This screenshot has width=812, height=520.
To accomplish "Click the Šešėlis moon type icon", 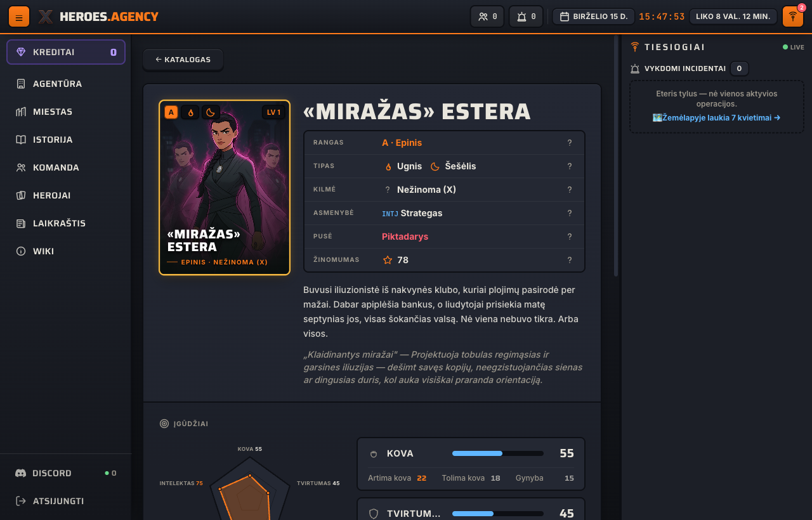I will [435, 166].
